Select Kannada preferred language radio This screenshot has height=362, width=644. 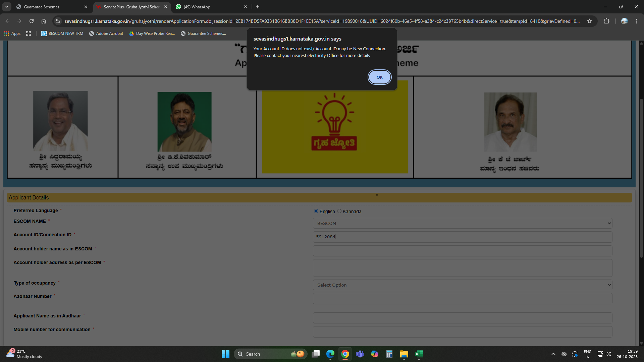(339, 211)
